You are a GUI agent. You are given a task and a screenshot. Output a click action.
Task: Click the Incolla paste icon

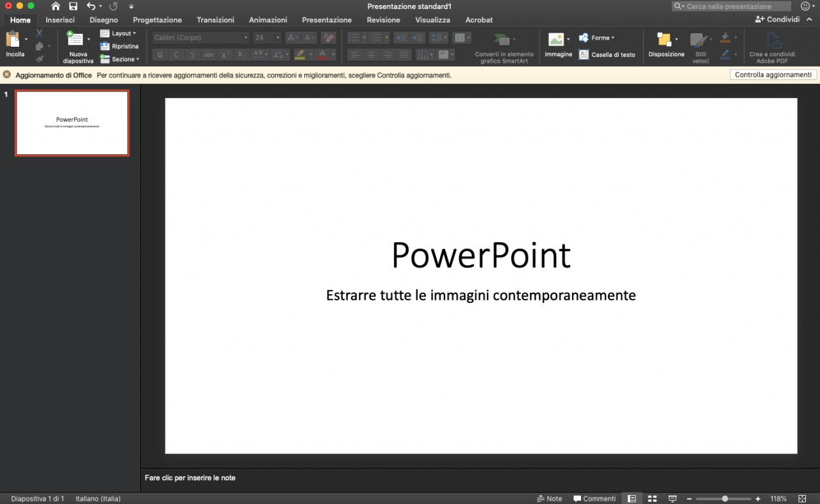(x=13, y=39)
